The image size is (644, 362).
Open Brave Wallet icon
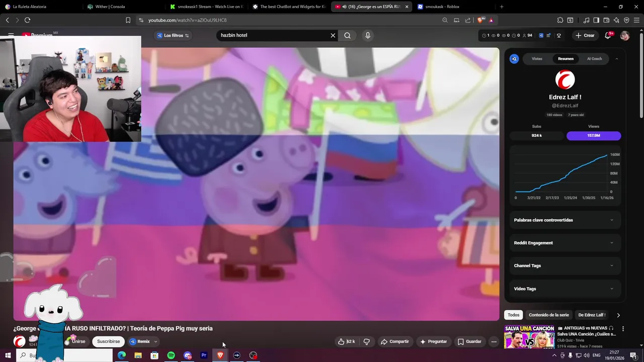pyautogui.click(x=606, y=20)
